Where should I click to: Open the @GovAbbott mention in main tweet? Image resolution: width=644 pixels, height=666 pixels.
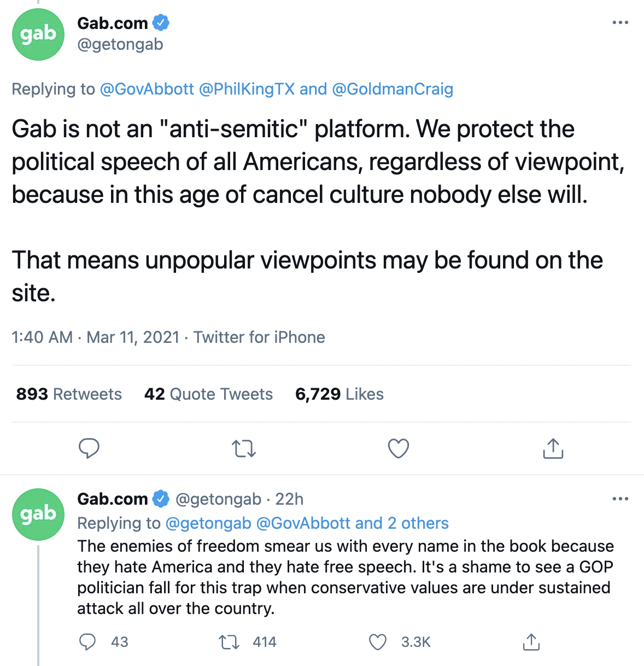click(x=147, y=89)
